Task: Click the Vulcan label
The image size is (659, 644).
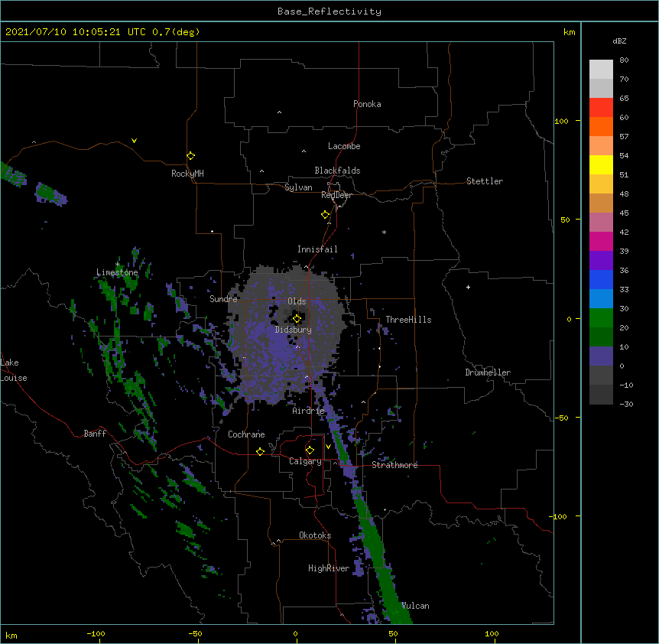Action: pos(415,606)
